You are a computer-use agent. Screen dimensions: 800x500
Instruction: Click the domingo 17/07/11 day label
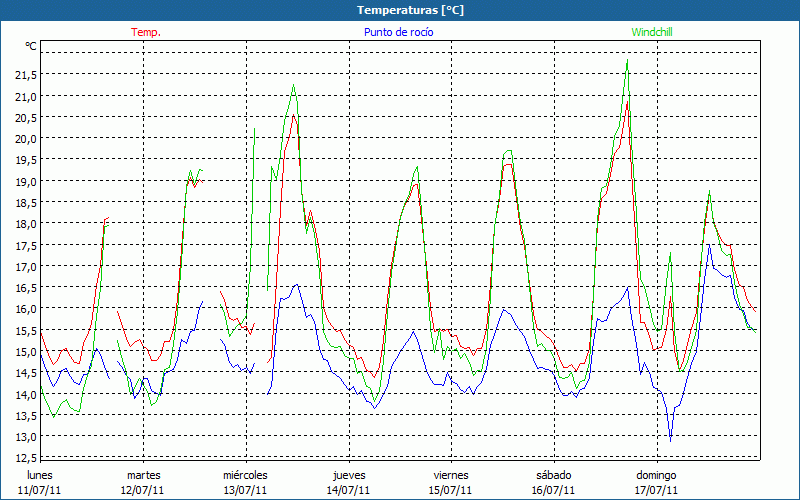656,482
